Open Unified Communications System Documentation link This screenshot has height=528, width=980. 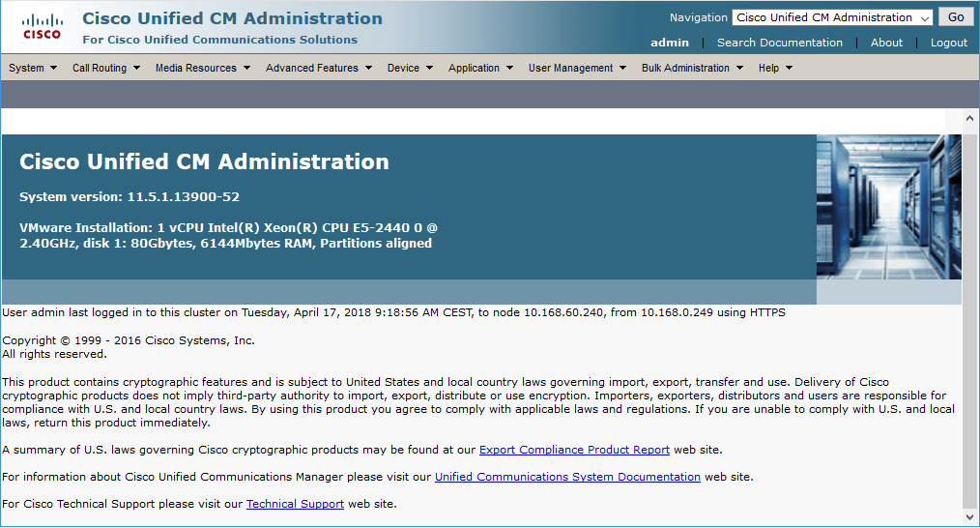(x=567, y=477)
